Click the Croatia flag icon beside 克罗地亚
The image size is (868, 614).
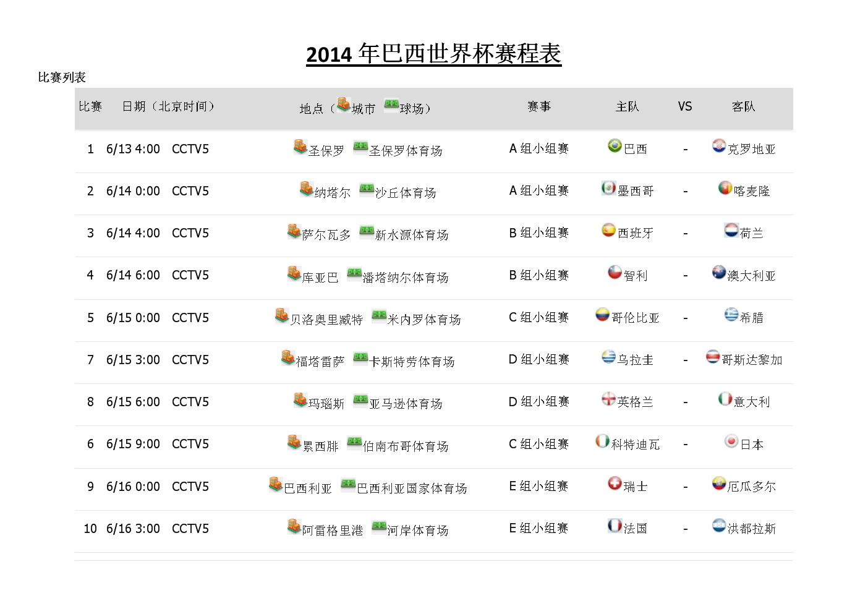(x=718, y=146)
